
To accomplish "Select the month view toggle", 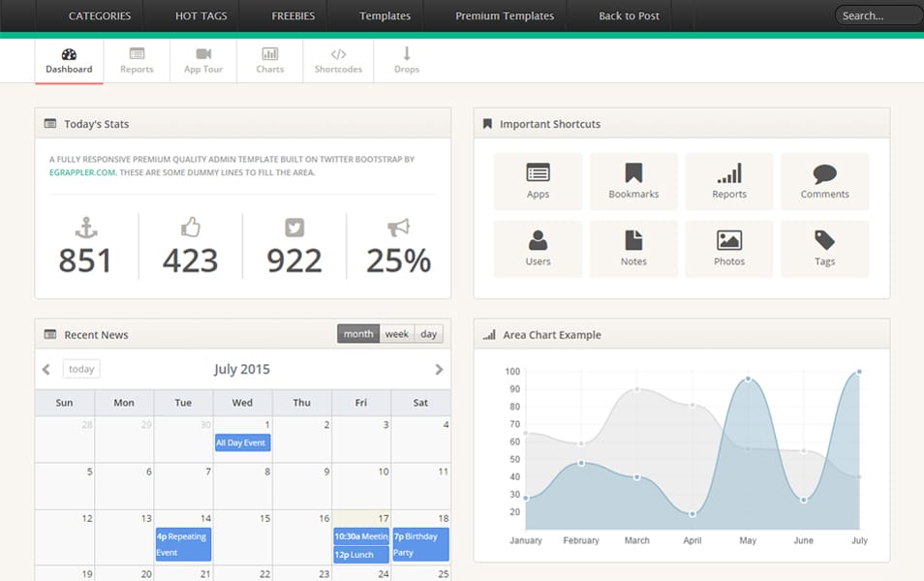I will pyautogui.click(x=357, y=333).
